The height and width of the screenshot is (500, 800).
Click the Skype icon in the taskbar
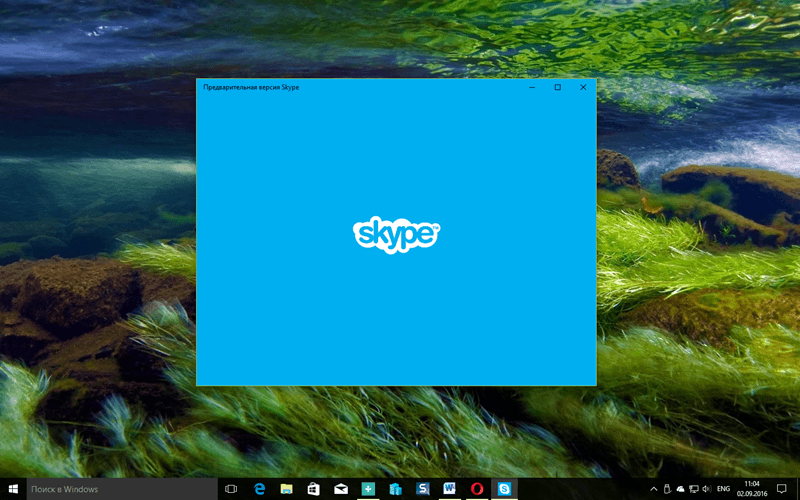[x=504, y=489]
